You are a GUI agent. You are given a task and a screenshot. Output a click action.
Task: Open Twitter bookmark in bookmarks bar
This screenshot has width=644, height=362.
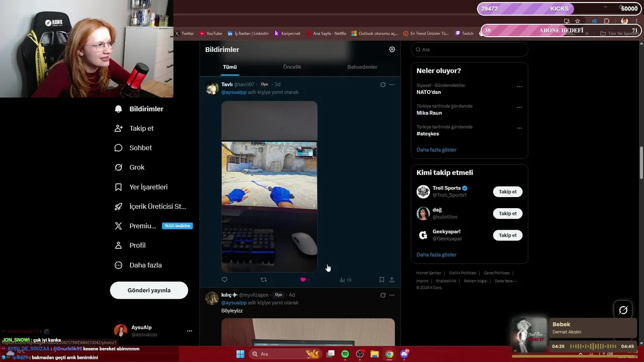point(184,34)
